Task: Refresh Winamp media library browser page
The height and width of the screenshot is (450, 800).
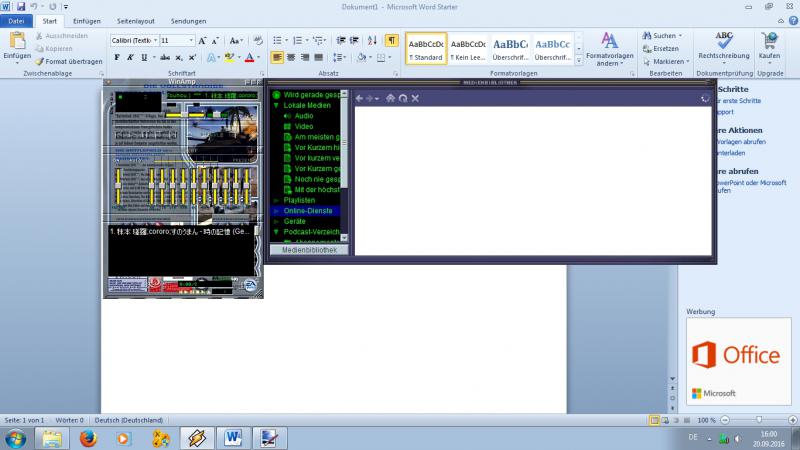Action: coord(403,98)
